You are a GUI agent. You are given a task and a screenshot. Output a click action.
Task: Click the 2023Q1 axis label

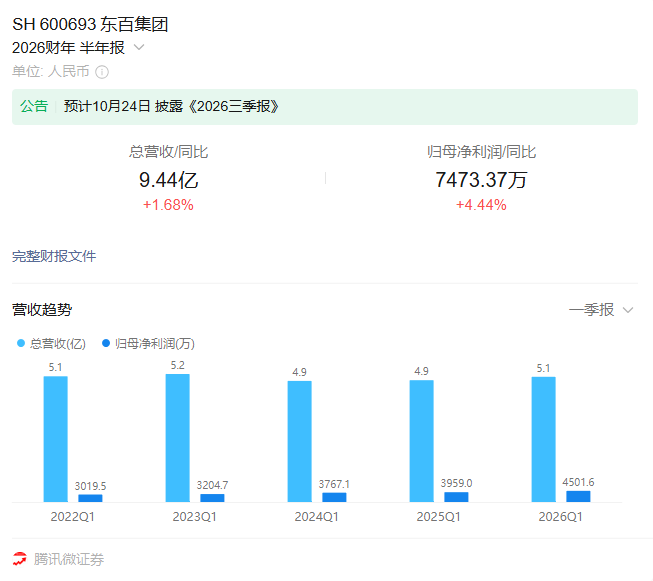(x=194, y=517)
